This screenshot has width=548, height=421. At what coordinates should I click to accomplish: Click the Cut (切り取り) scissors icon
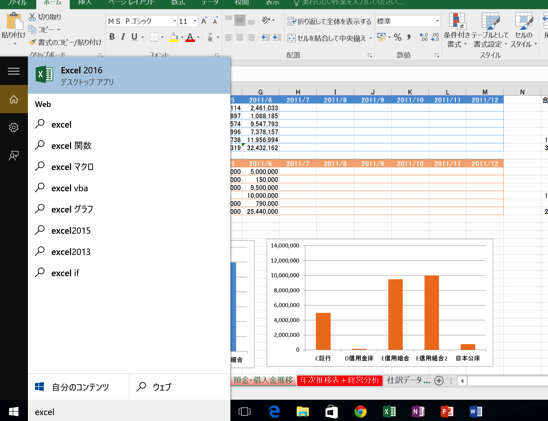coord(32,17)
